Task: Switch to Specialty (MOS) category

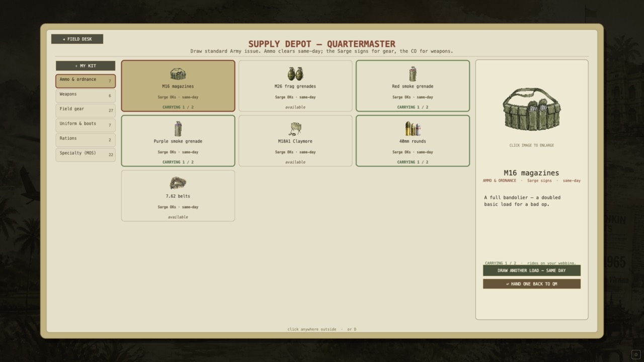Action: 86,154
